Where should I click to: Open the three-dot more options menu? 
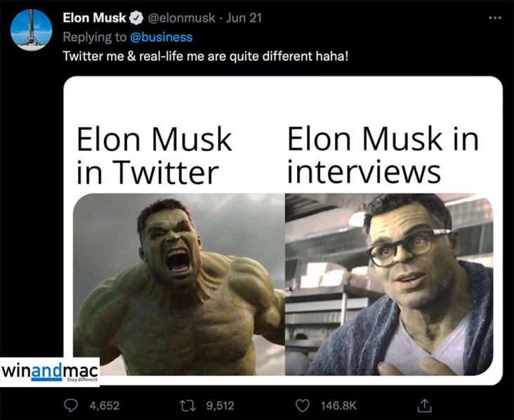click(x=496, y=18)
